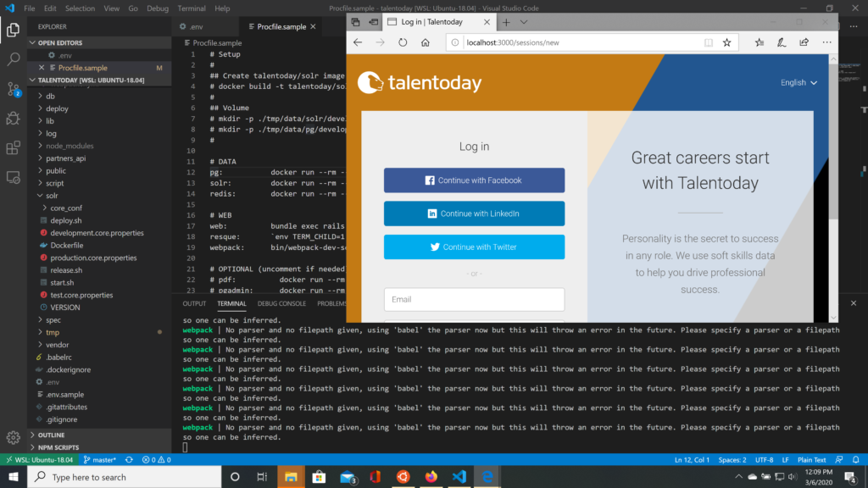Open the English language dropdown
This screenshot has width=868, height=488.
pos(798,82)
